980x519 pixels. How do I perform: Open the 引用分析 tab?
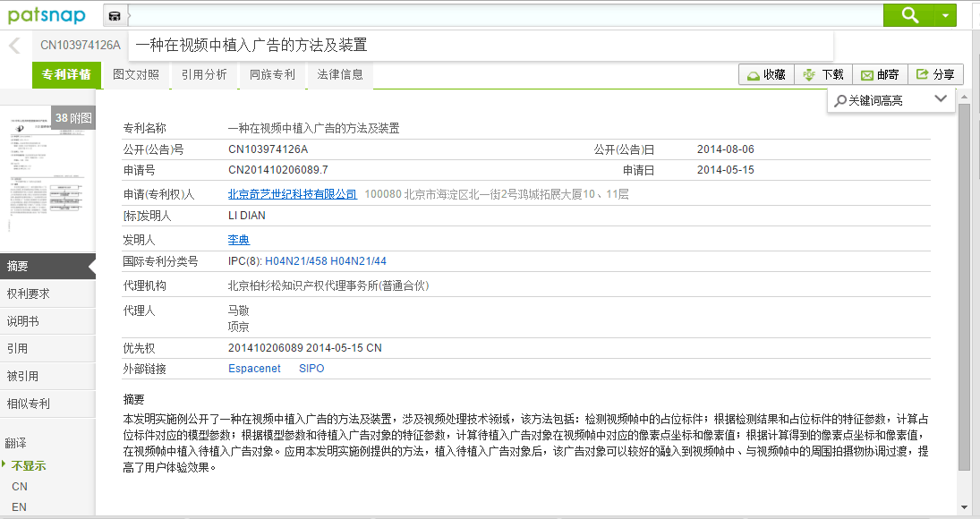[x=204, y=75]
